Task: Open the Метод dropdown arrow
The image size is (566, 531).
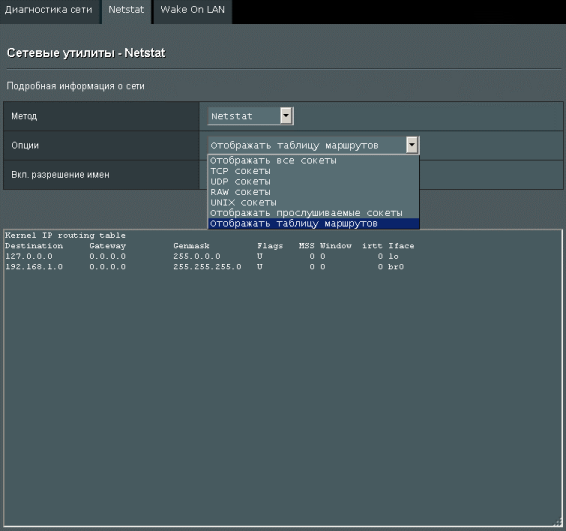Action: coord(286,116)
